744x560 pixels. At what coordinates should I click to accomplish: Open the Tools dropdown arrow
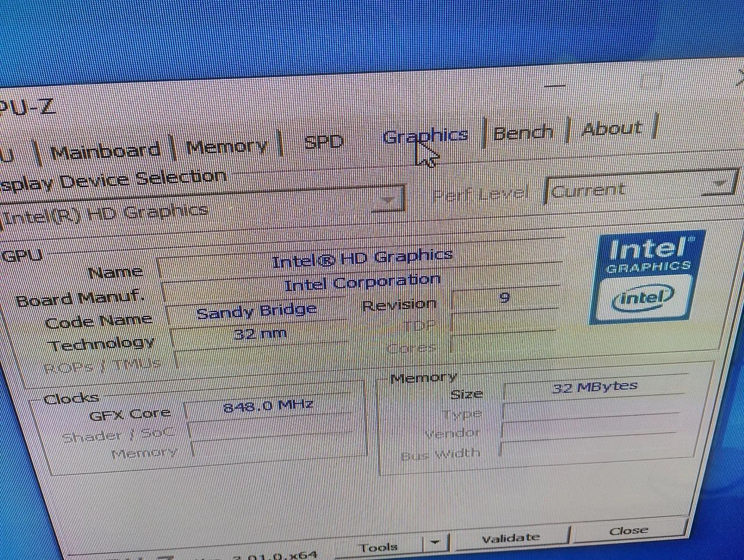pyautogui.click(x=435, y=544)
